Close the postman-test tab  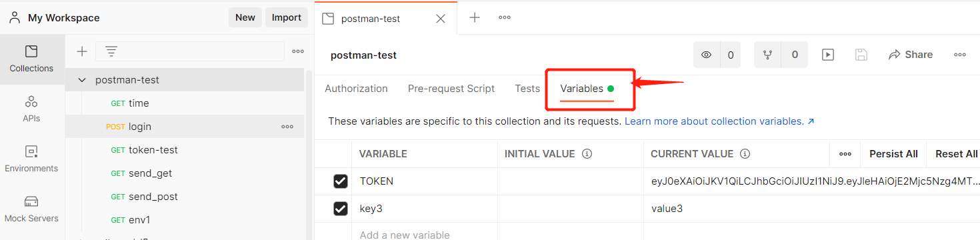pos(441,19)
